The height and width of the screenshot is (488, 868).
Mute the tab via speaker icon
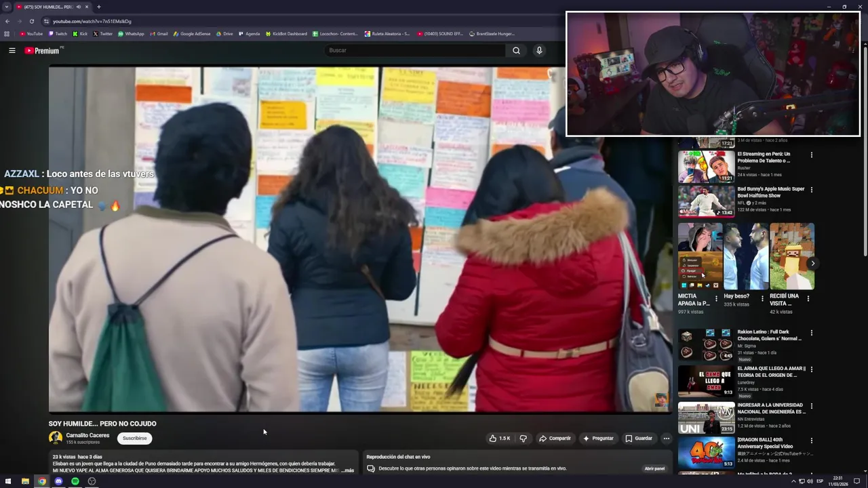[78, 7]
